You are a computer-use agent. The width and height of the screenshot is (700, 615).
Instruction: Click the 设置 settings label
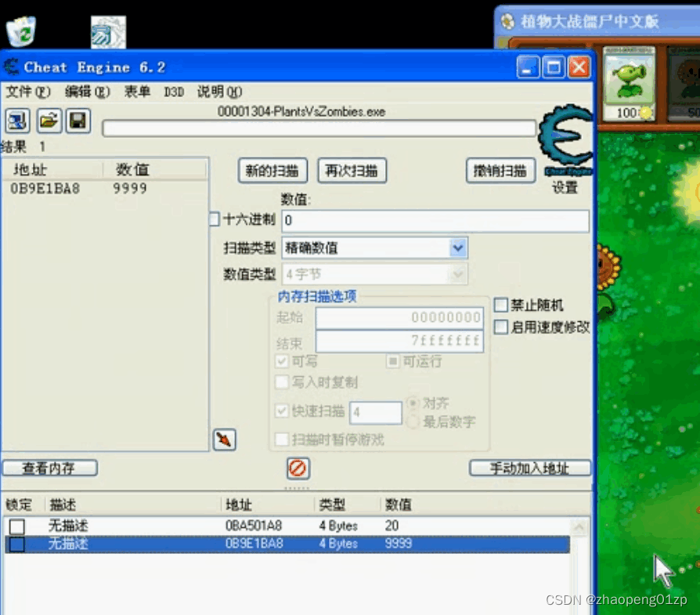pyautogui.click(x=565, y=187)
